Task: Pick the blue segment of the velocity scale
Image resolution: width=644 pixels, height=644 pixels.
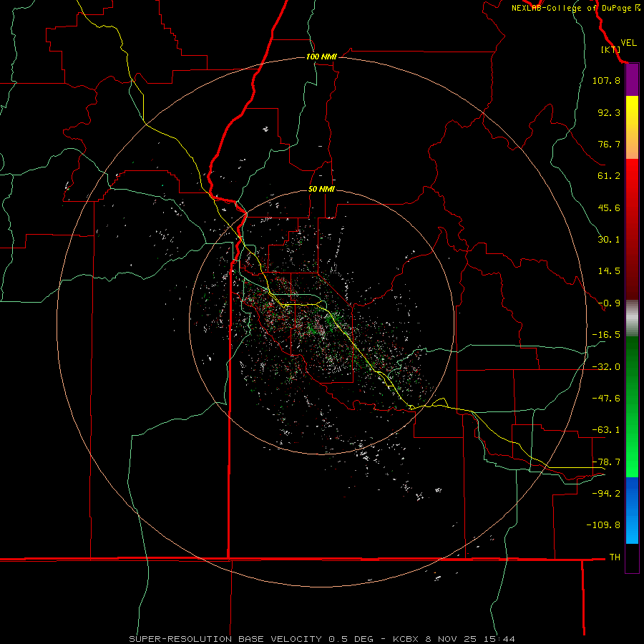Action: coord(632,510)
